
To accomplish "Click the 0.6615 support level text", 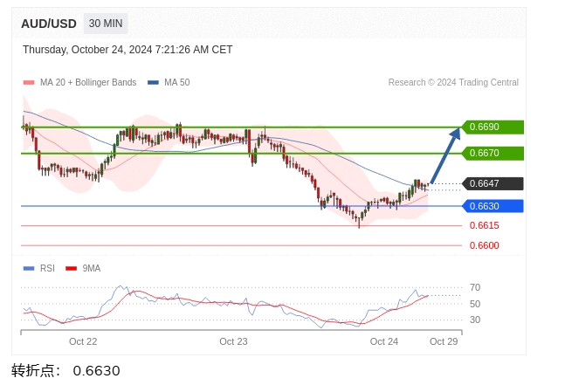I will (485, 225).
